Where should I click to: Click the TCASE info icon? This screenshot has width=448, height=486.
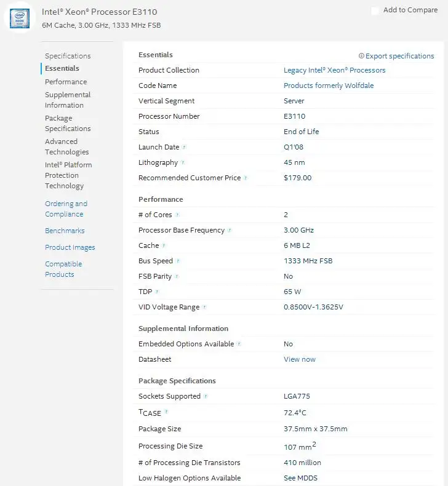pos(166,412)
